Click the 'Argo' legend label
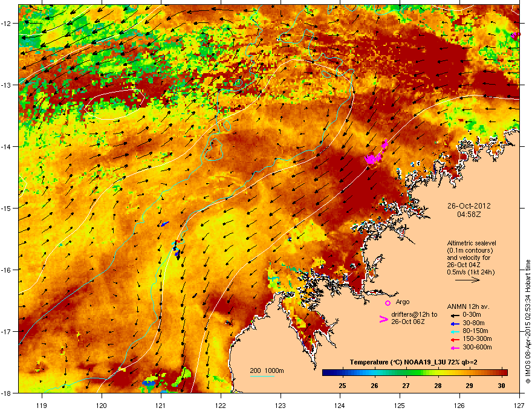 [403, 302]
